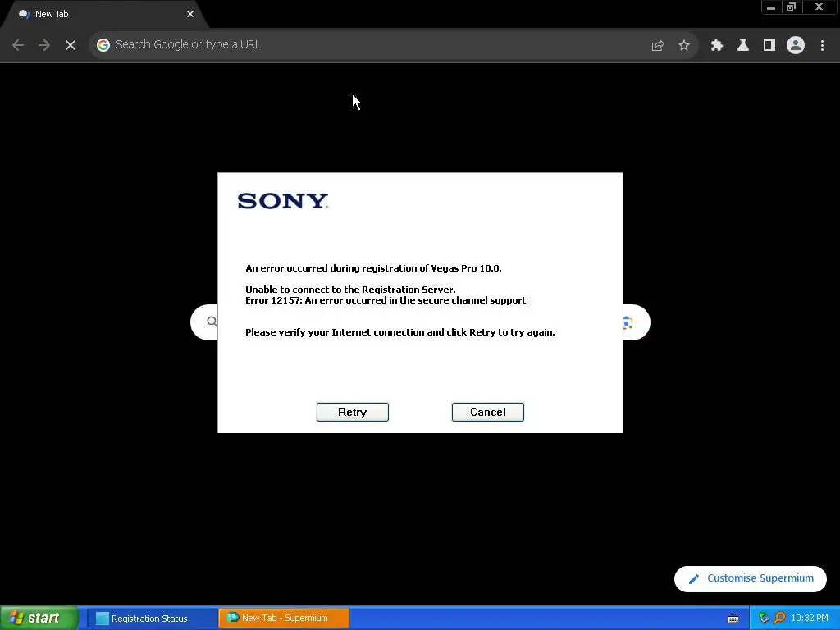Click the browser forward arrow
This screenshot has height=630, width=840.
coord(44,45)
